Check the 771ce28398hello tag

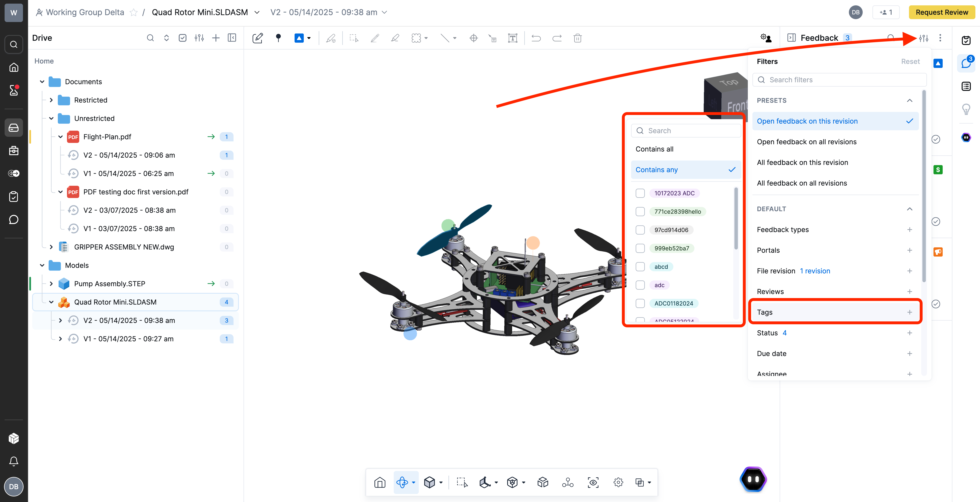tap(640, 211)
